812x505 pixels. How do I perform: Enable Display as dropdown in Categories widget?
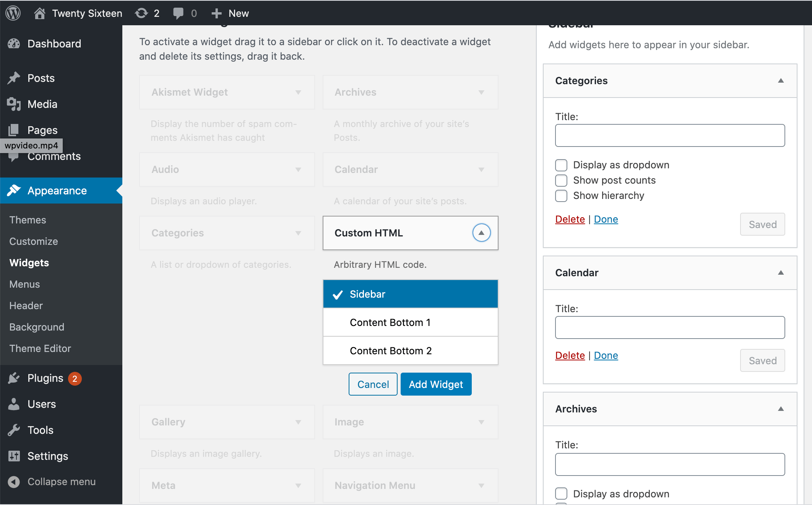point(561,165)
